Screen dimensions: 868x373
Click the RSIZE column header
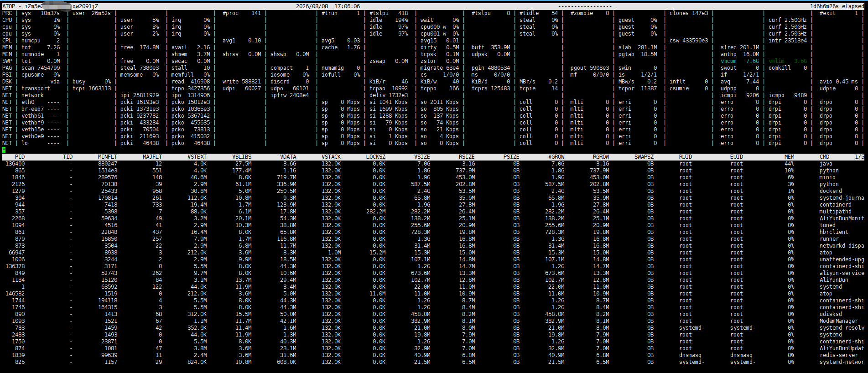467,157
